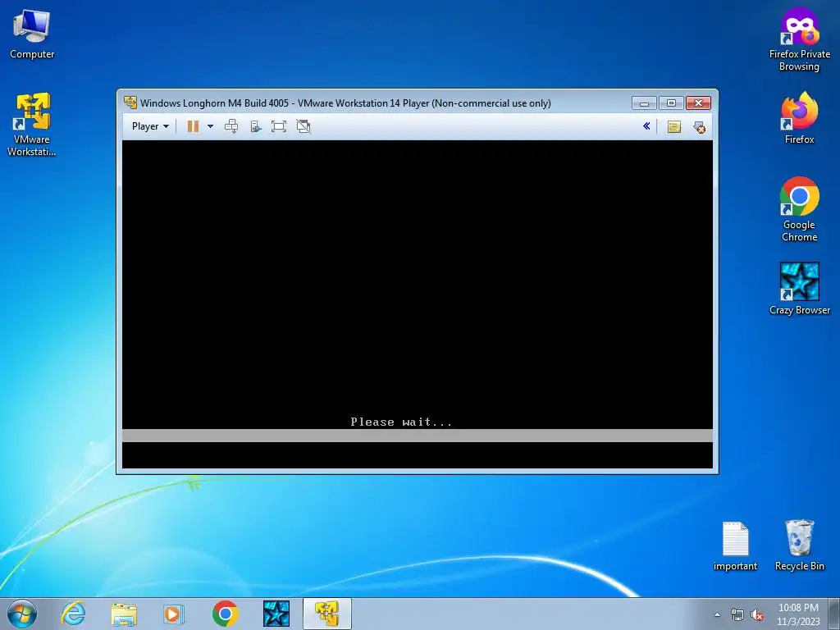Select the Google Chrome desktop shortcut
The height and width of the screenshot is (630, 840).
(799, 209)
